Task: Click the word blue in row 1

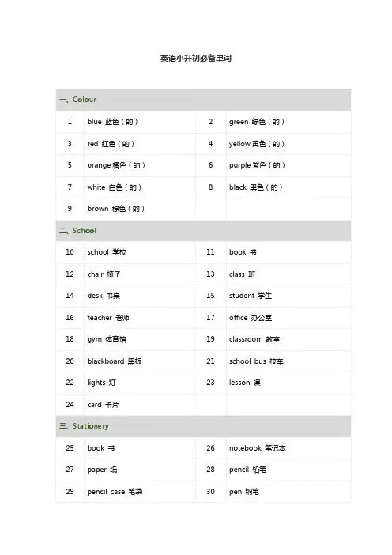Action: 95,122
